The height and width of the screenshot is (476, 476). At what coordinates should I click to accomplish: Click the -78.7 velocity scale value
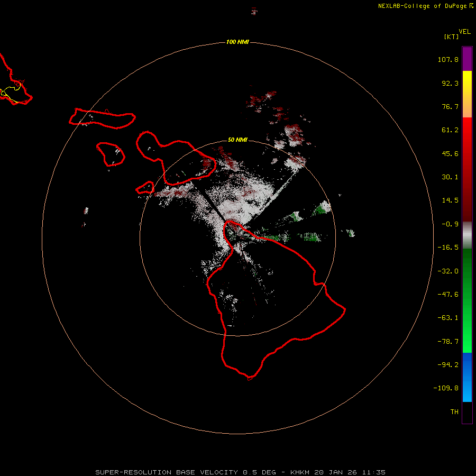[x=448, y=342]
